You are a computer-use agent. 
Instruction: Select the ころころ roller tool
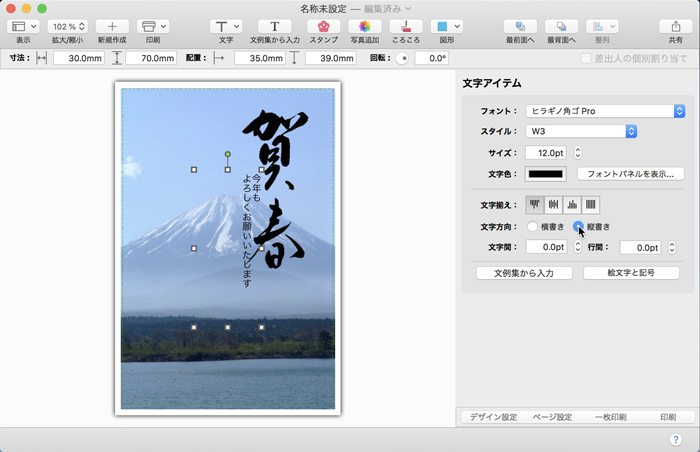[405, 26]
